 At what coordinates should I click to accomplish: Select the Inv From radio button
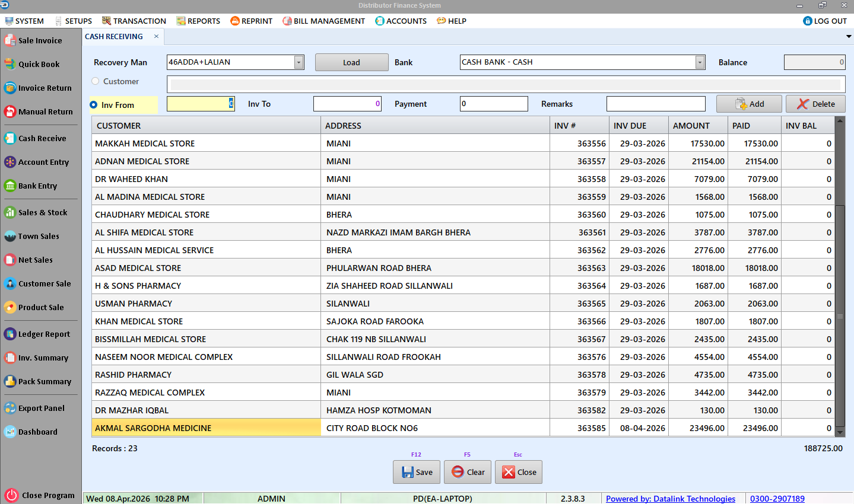[94, 105]
